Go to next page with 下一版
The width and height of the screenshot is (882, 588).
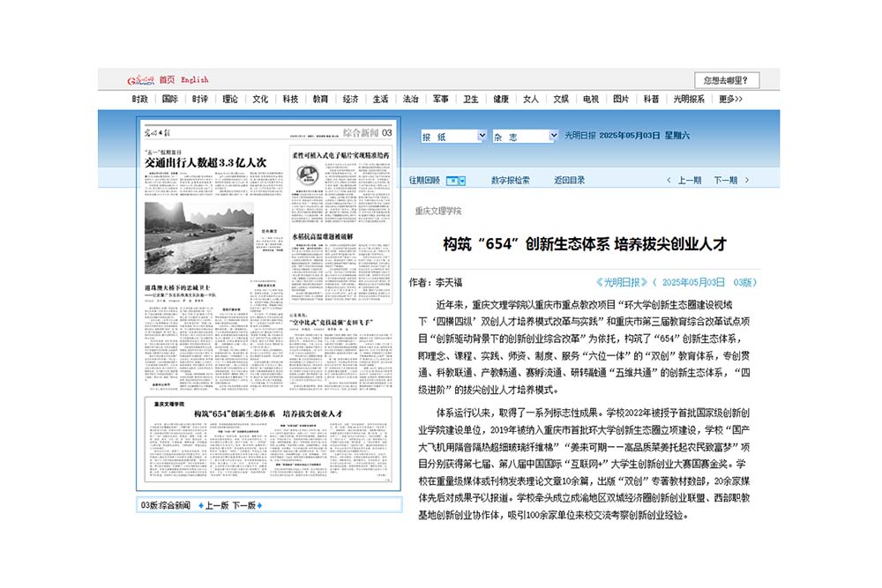(243, 506)
